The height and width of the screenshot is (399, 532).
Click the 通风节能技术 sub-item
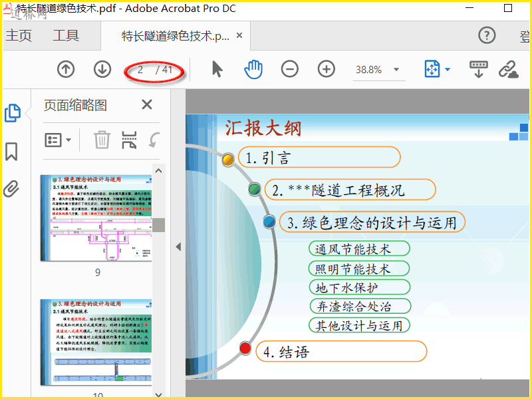[x=359, y=249]
